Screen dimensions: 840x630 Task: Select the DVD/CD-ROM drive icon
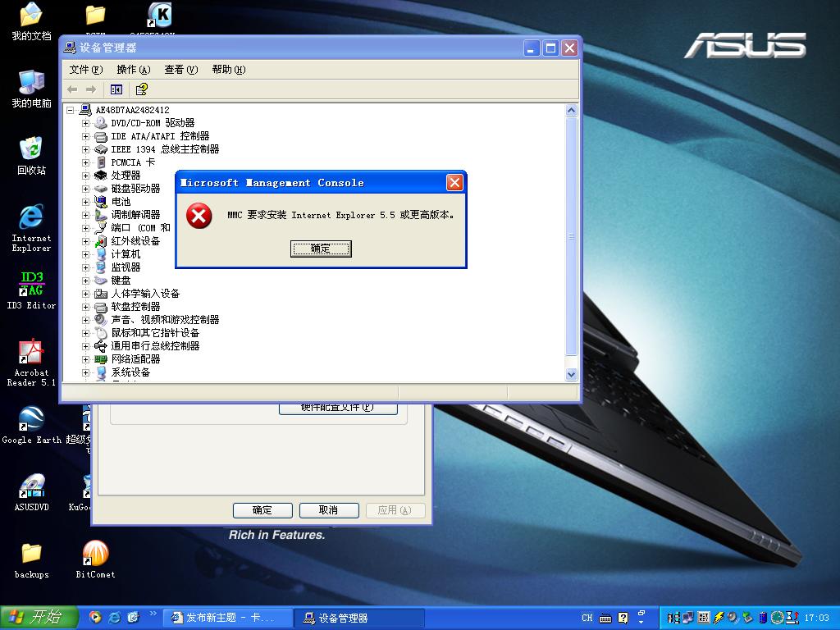click(101, 123)
